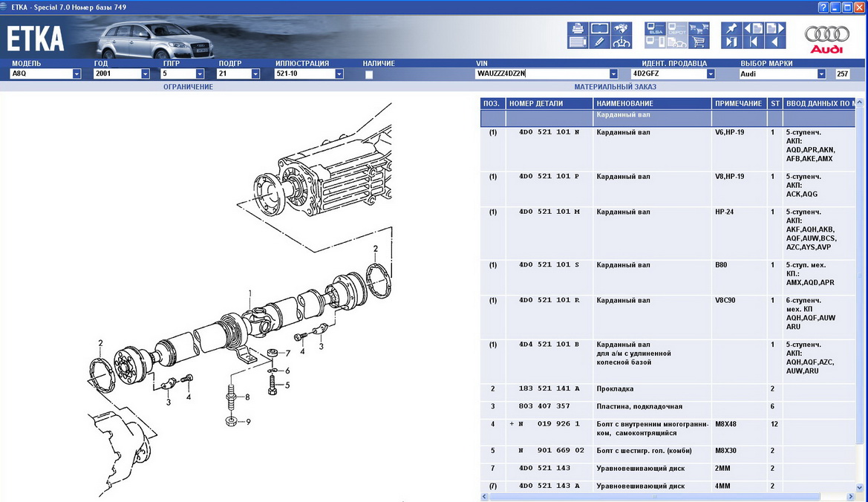The width and height of the screenshot is (868, 502).
Task: Click the pencil edit icon
Action: [x=599, y=42]
